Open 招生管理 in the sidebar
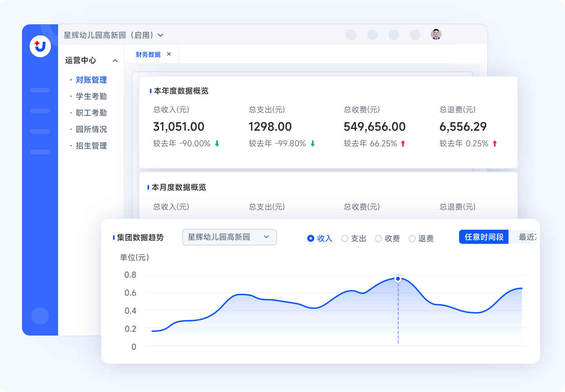This screenshot has width=565, height=392. 91,146
